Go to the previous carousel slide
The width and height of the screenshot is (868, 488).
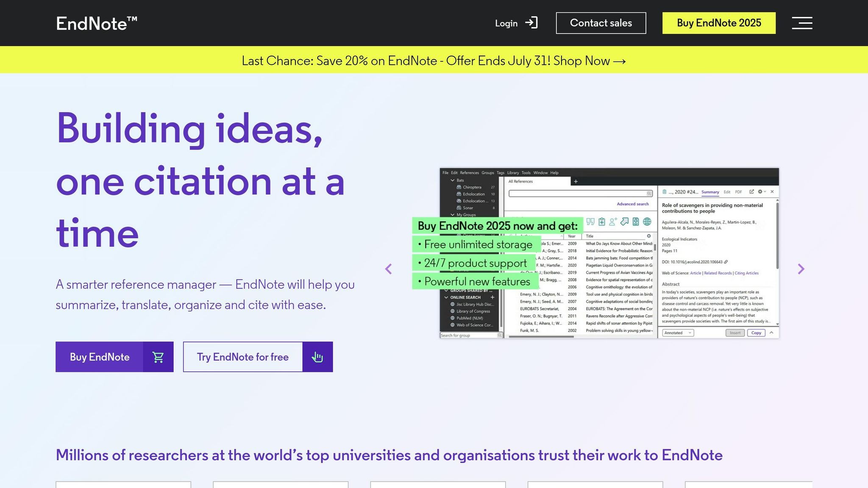click(x=388, y=269)
